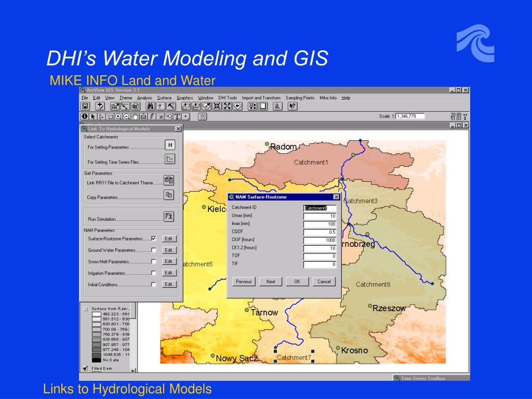This screenshot has width=532, height=399.
Task: Toggle Filled Dem theme visibility checkbox
Action: pos(86,368)
